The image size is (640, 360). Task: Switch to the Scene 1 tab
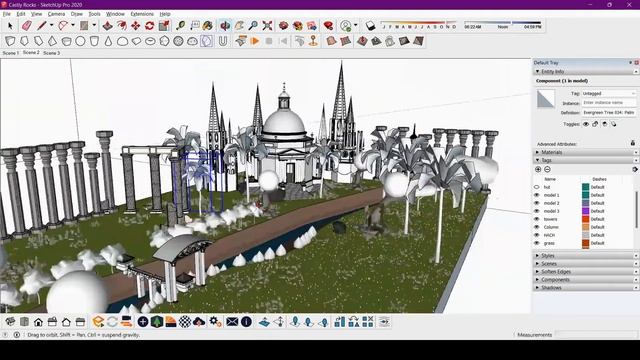point(11,53)
